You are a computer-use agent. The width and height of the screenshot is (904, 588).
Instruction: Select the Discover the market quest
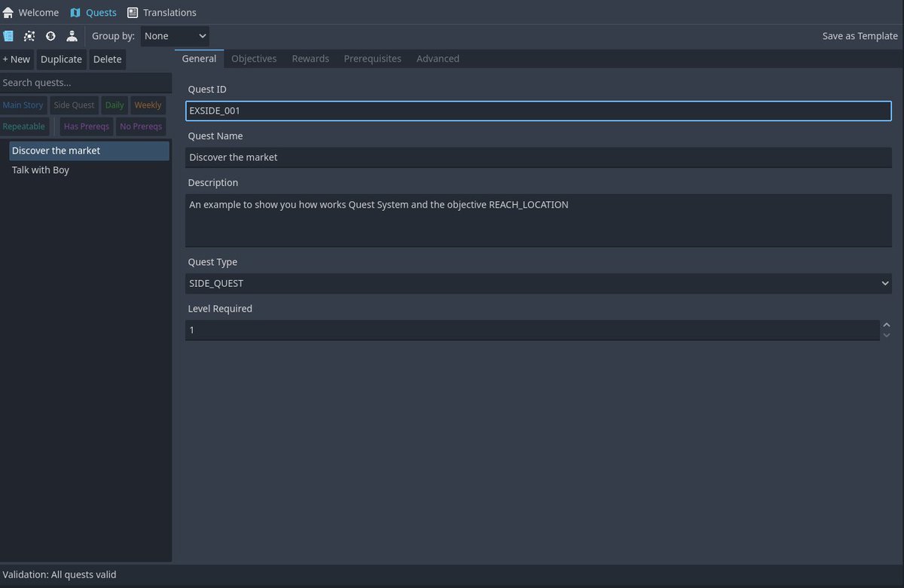[x=89, y=151]
